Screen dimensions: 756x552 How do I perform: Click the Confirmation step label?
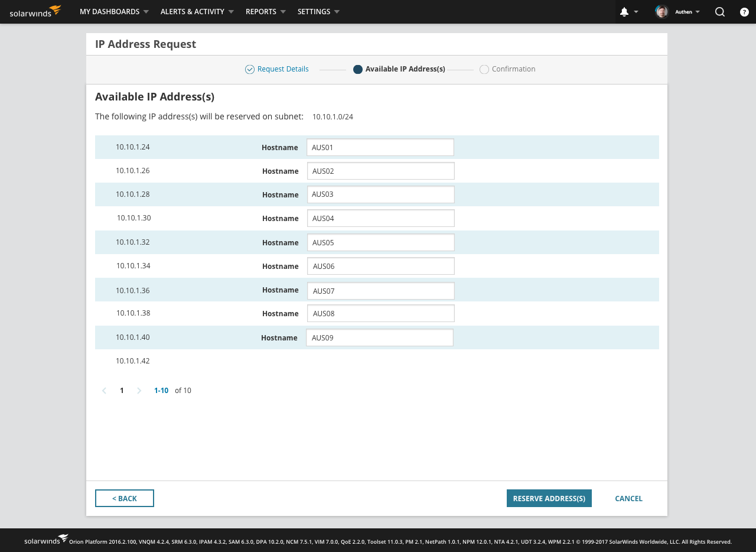[x=514, y=69]
